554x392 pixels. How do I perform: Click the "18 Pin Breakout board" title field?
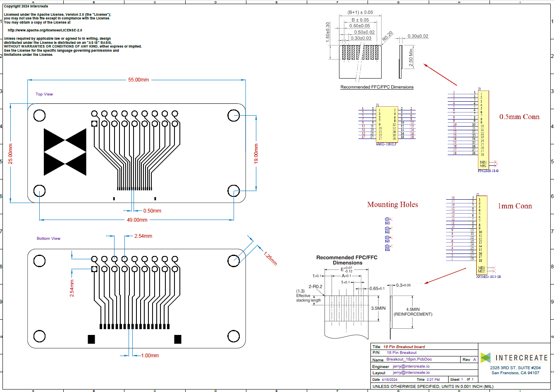pyautogui.click(x=404, y=347)
